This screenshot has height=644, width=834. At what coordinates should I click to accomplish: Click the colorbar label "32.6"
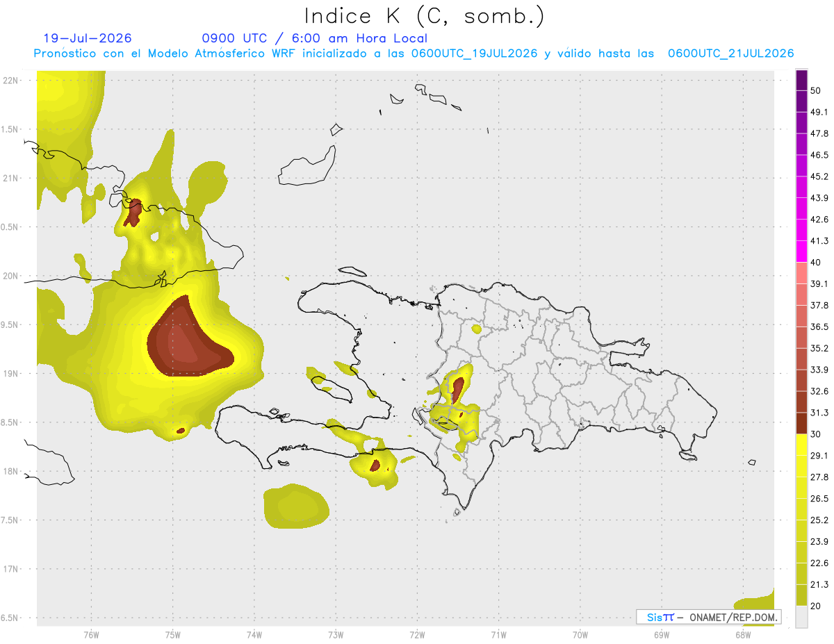[819, 391]
